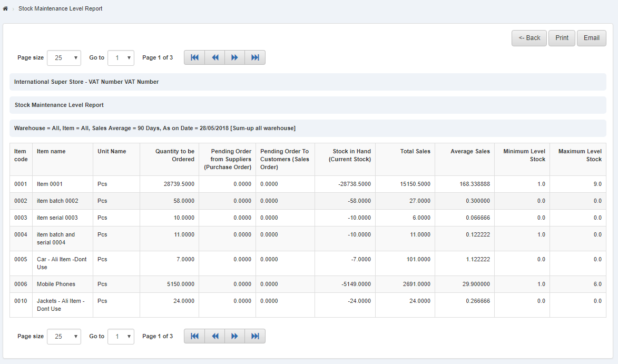Open the bottom 'Go to' page selector
Viewport: 618px width, 364px height.
[121, 336]
